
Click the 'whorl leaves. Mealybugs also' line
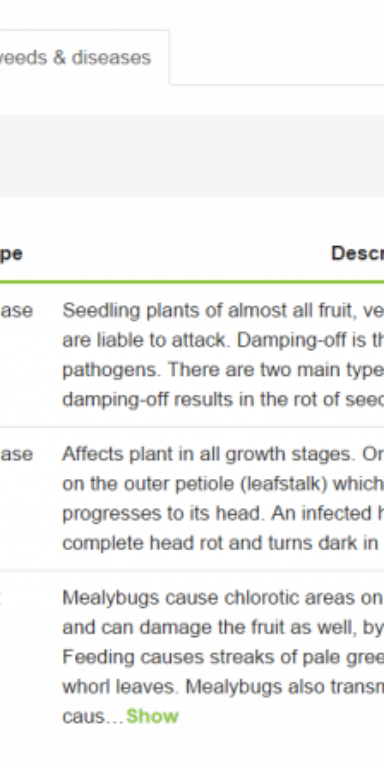click(x=223, y=687)
